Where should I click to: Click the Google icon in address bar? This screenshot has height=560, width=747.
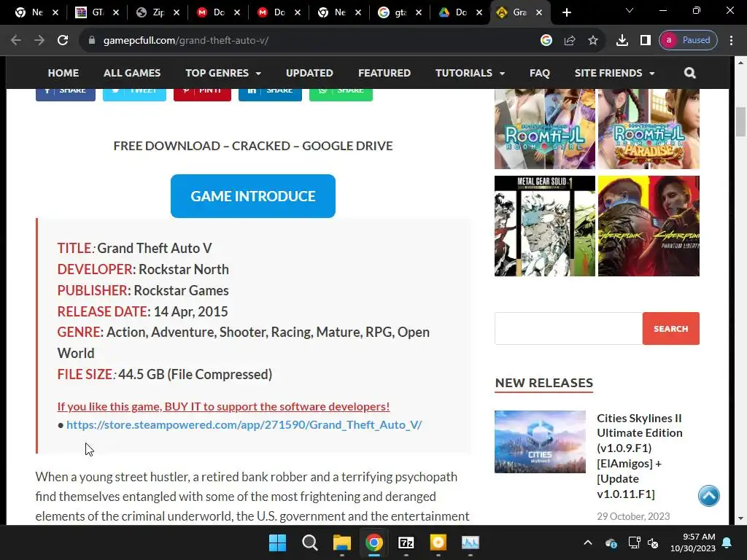pos(546,41)
